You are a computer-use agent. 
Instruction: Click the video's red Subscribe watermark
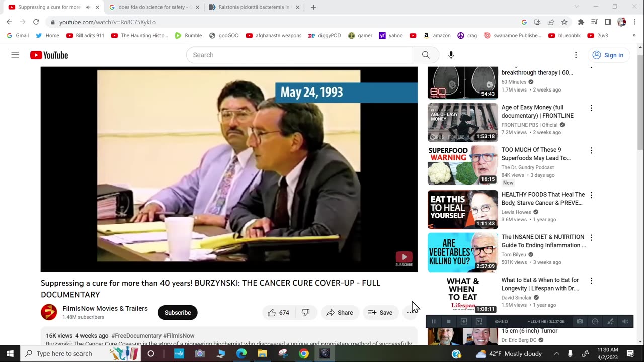click(x=404, y=259)
